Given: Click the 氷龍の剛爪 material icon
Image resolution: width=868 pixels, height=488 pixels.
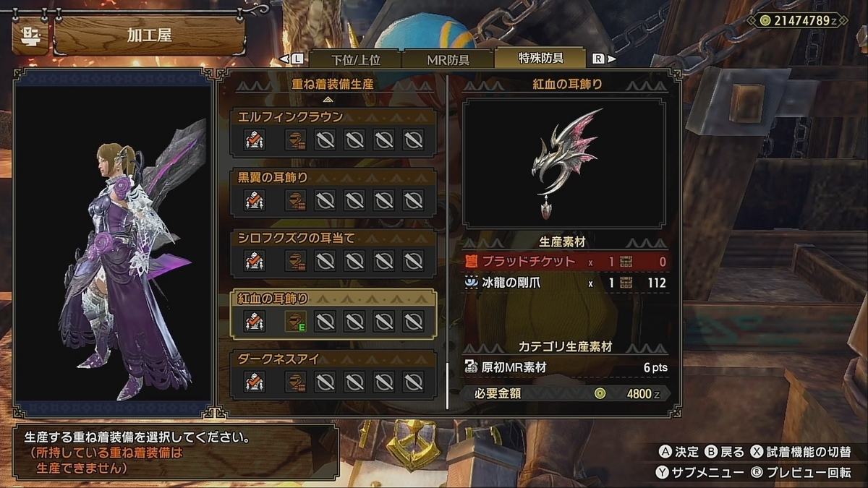Looking at the screenshot, I should [x=472, y=283].
